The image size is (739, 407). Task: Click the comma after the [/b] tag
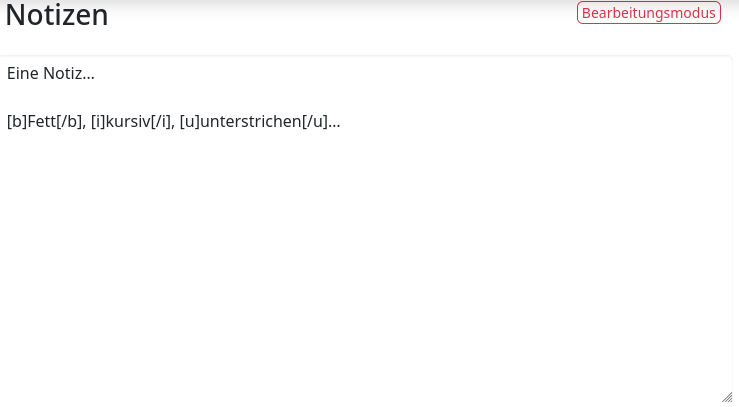[84, 127]
